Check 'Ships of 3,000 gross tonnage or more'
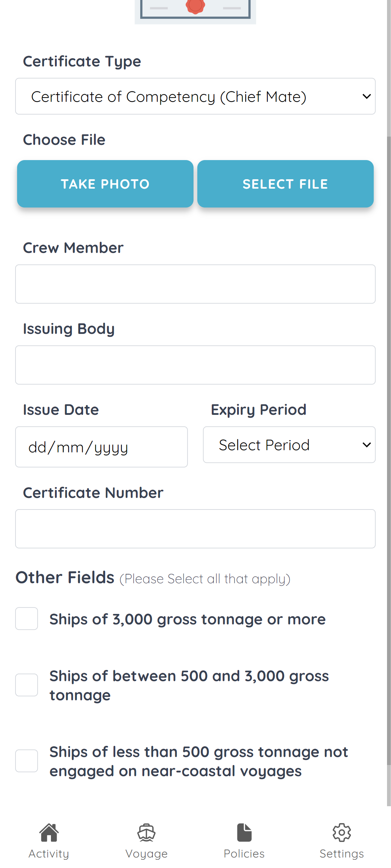This screenshot has height=868, width=391. (26, 619)
